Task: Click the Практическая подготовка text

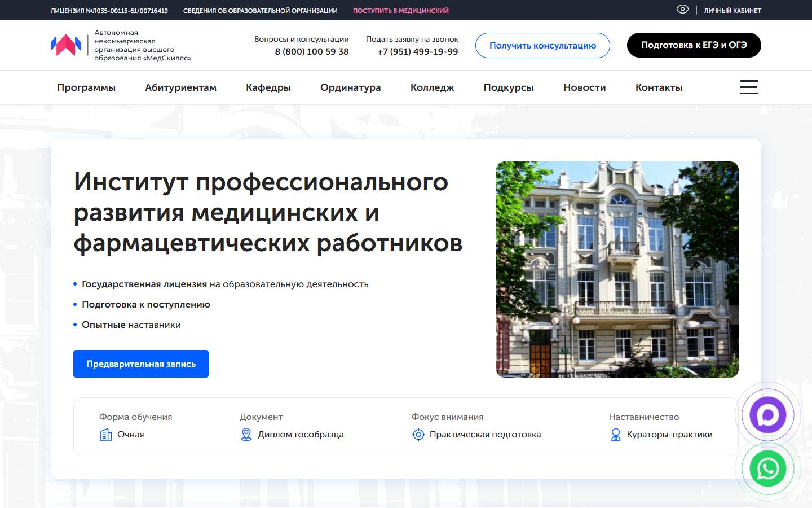Action: coord(486,435)
